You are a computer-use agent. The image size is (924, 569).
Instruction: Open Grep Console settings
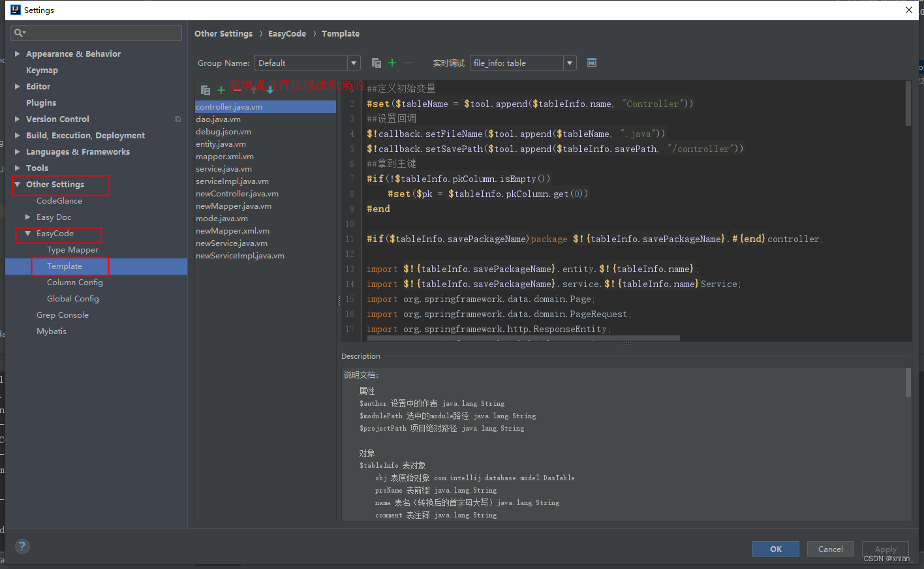(63, 315)
